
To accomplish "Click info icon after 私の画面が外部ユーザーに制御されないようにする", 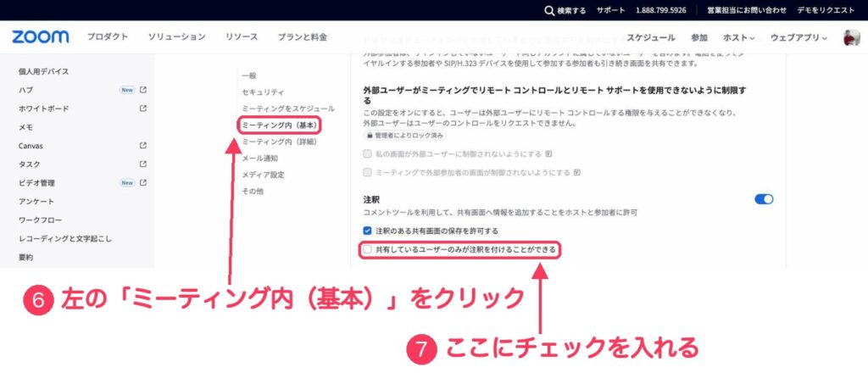I will click(x=549, y=153).
